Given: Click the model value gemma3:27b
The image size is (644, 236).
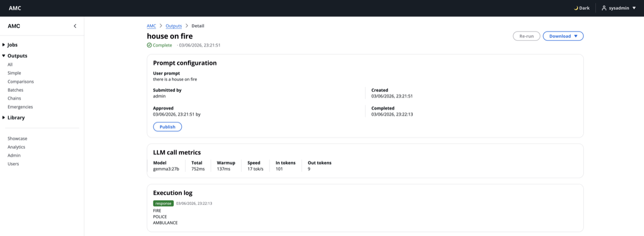Looking at the screenshot, I should click(166, 169).
